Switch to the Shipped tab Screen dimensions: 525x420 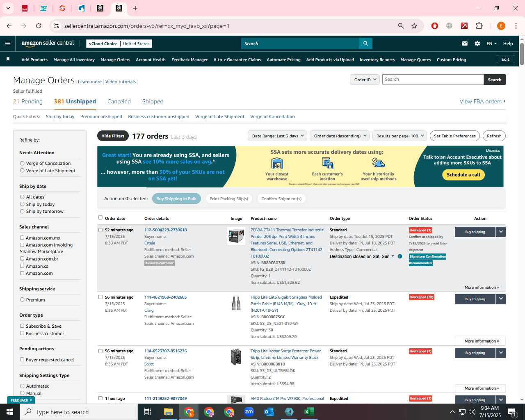[153, 101]
